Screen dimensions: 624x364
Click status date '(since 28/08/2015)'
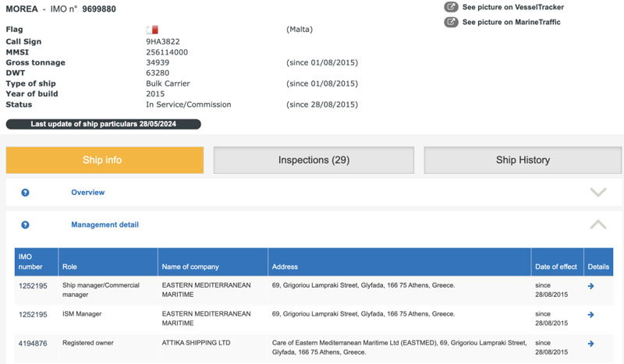point(322,104)
